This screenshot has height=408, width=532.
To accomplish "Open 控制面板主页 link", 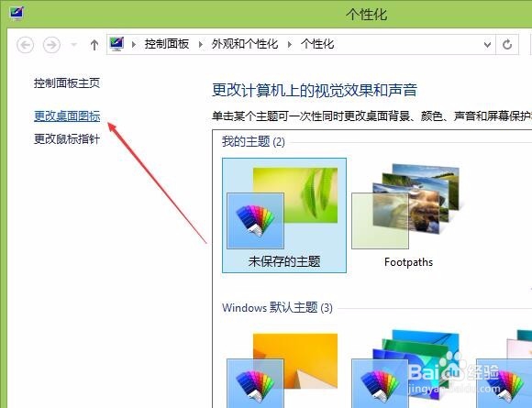I will point(67,83).
